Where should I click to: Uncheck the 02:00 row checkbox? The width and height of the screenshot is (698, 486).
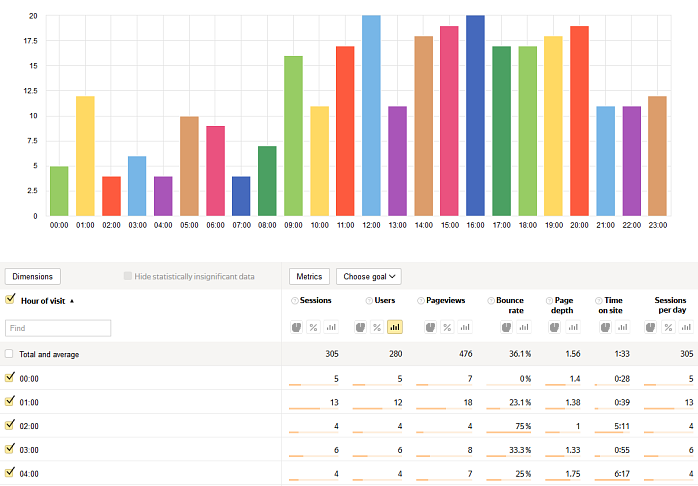point(10,425)
